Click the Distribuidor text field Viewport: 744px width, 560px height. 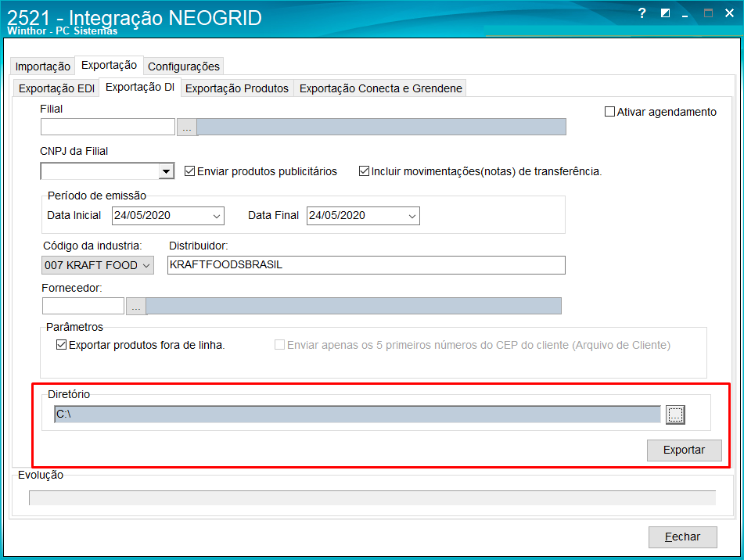[x=366, y=265]
